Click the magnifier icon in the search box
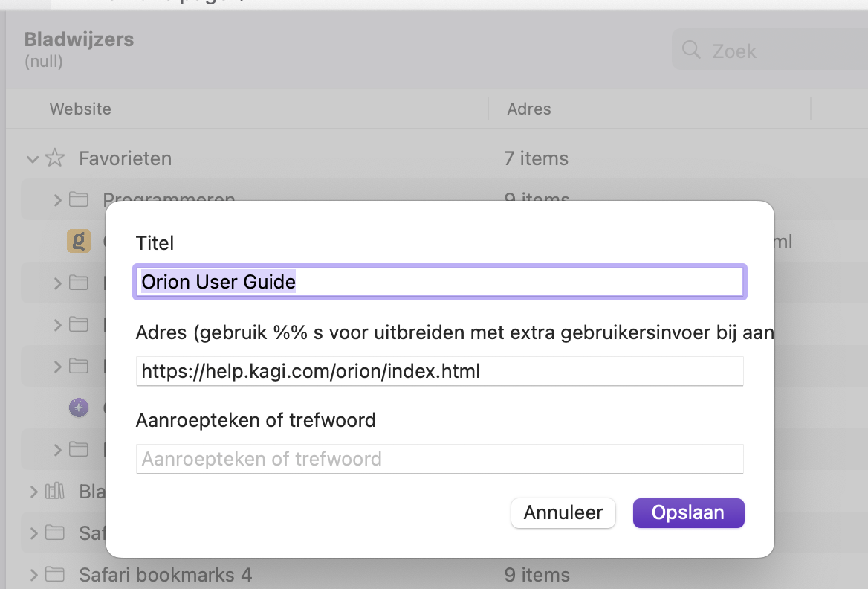The image size is (868, 589). (691, 50)
